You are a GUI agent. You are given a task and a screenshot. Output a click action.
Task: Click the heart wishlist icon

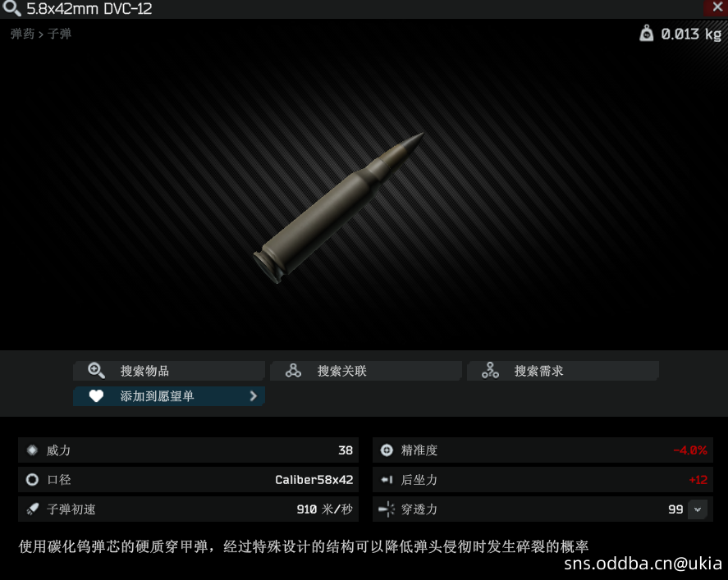tap(96, 396)
